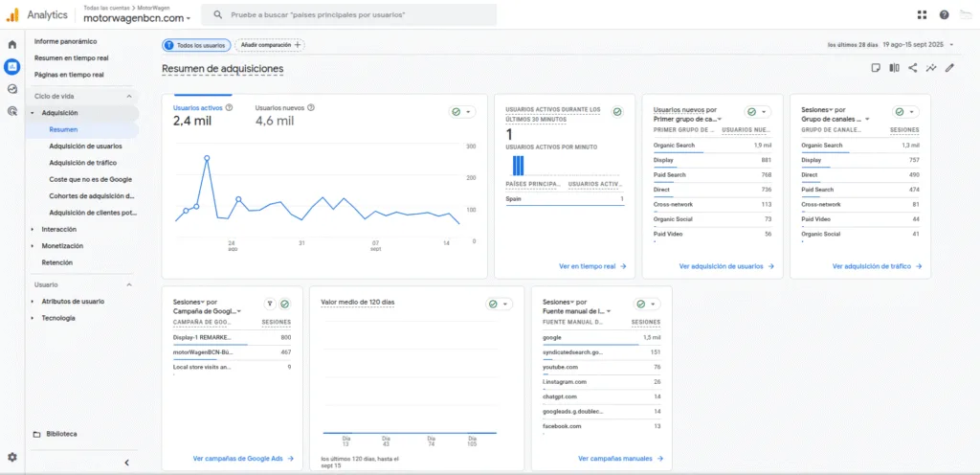Click the plus icon in Añadir comparación

point(298,45)
